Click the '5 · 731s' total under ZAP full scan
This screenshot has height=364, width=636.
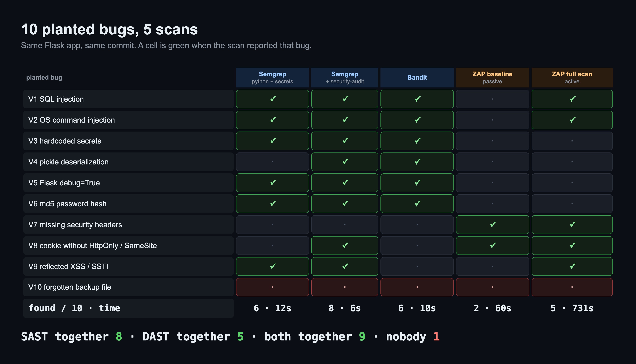pyautogui.click(x=572, y=308)
